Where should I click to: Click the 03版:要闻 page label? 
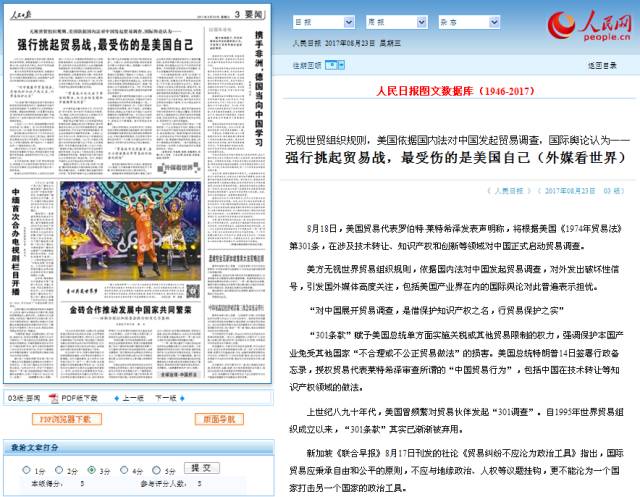pos(24,398)
